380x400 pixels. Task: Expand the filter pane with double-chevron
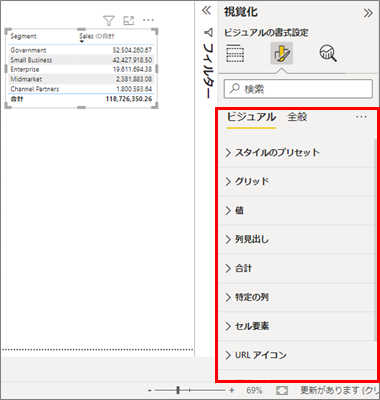pyautogui.click(x=207, y=11)
